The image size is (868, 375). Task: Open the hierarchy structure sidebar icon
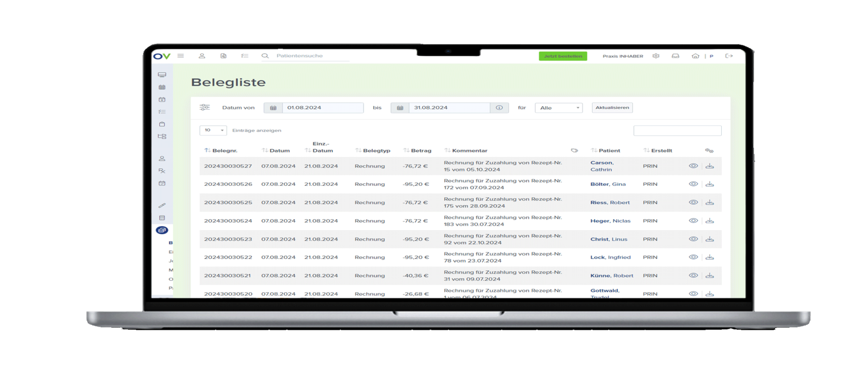point(162,136)
